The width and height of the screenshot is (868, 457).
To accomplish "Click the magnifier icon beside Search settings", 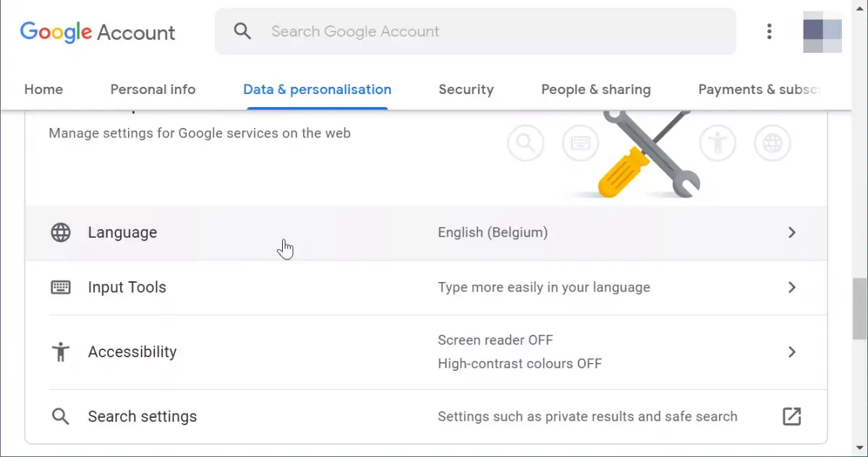I will coord(61,417).
